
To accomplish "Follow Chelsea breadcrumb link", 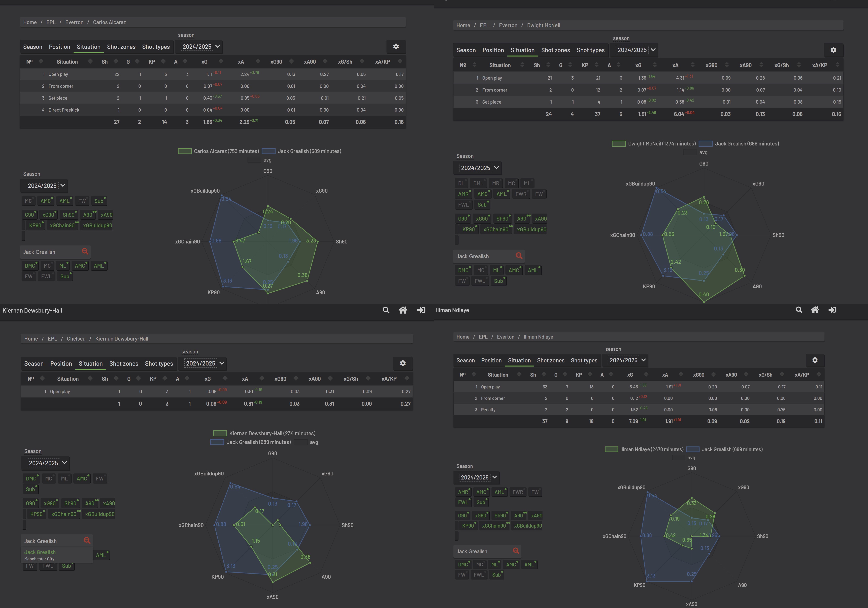I will click(76, 339).
